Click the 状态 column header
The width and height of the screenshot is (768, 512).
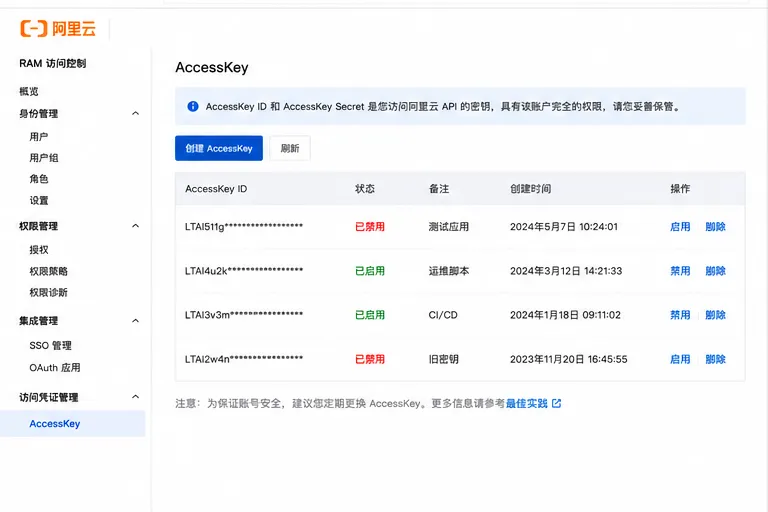[365, 189]
